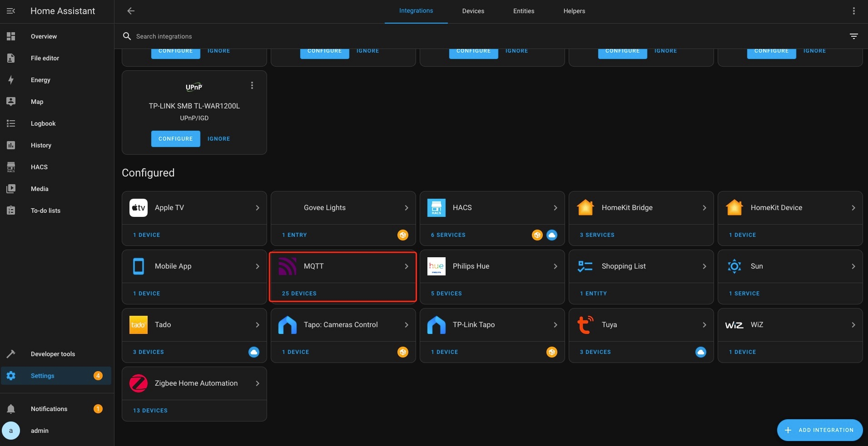Expand the Philips Hue integration arrow
Image resolution: width=868 pixels, height=446 pixels.
coord(555,266)
